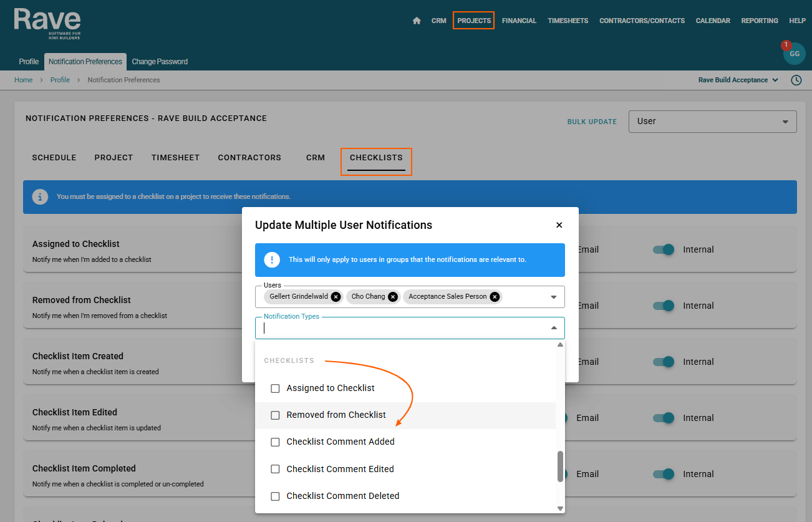Switch to the Profile tab
The width and height of the screenshot is (812, 522).
(x=29, y=62)
